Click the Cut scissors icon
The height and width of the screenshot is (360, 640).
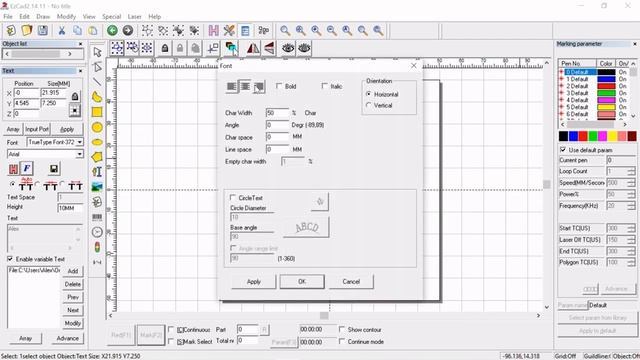(x=62, y=30)
